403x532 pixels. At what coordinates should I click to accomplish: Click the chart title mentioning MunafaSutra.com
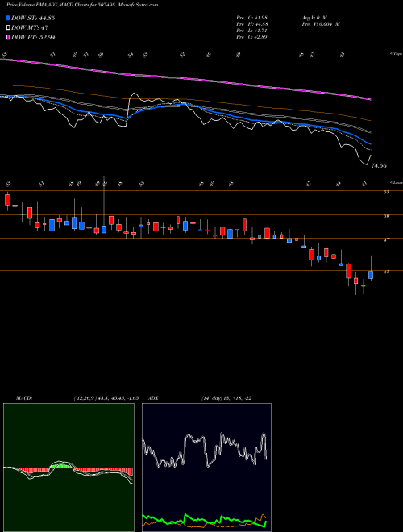(82, 5)
